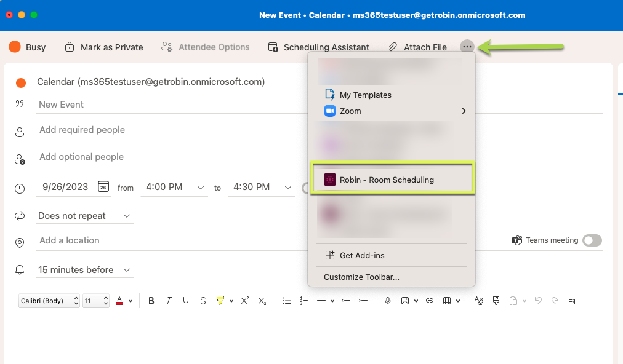
Task: Toggle bold formatting
Action: coord(151,301)
